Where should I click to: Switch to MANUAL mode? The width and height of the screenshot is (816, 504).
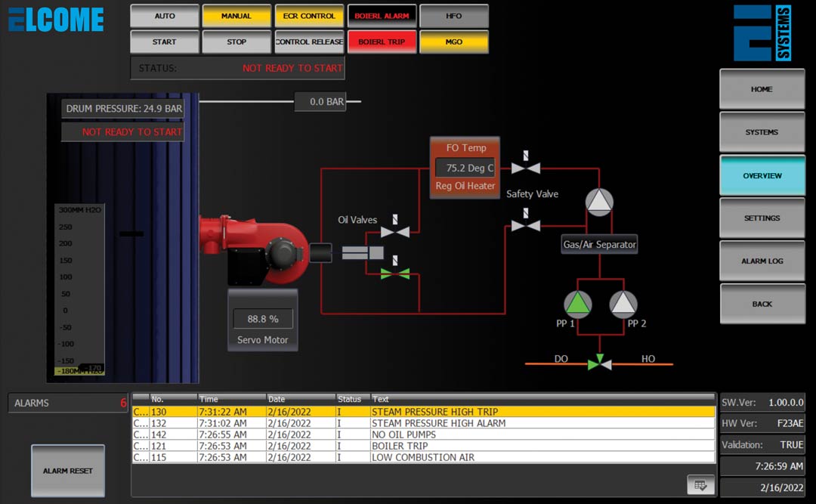click(236, 16)
